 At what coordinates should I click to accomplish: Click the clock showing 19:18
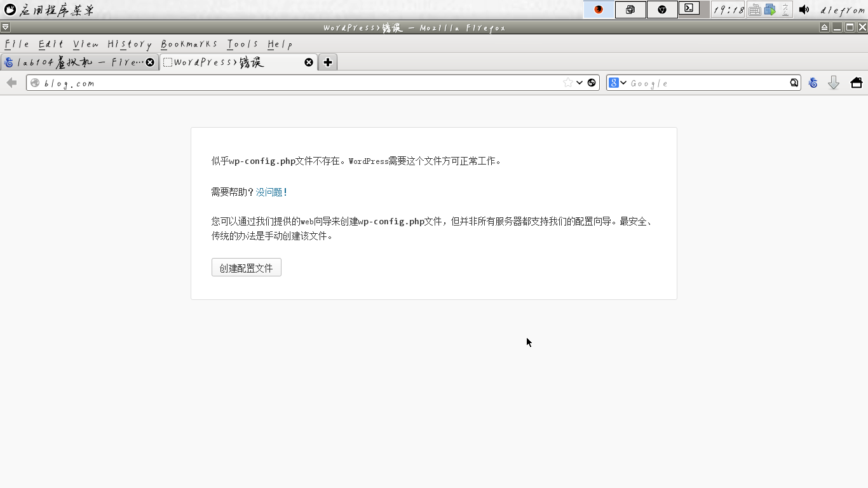coord(728,10)
